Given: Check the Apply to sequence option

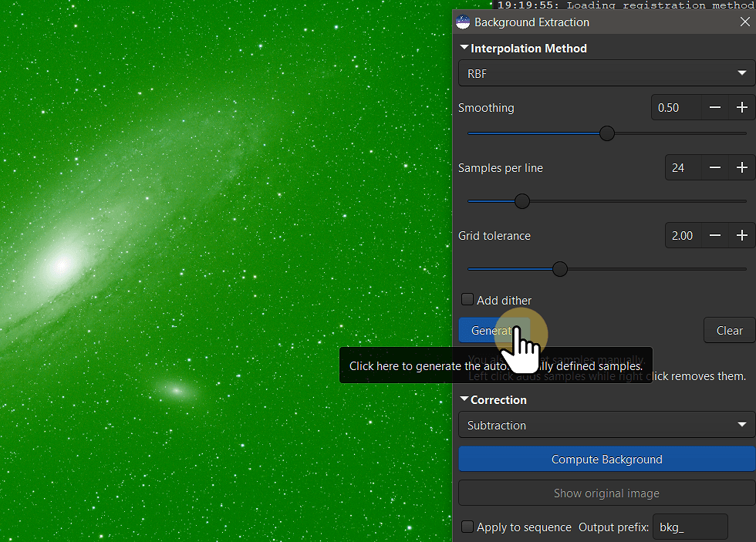Looking at the screenshot, I should 467,527.
